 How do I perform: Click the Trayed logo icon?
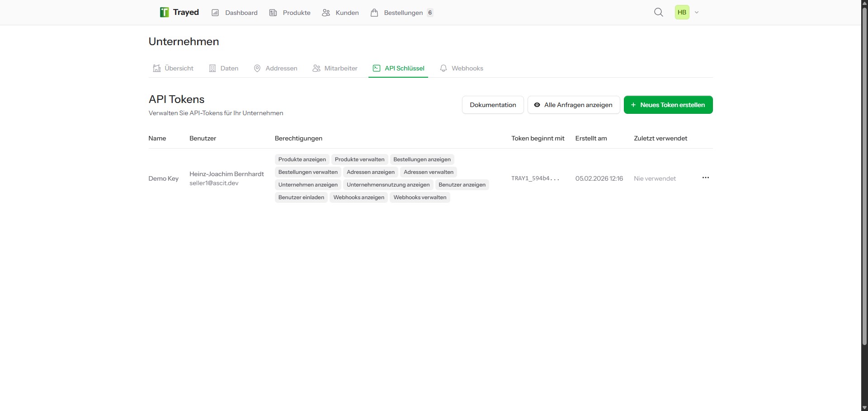tap(164, 12)
